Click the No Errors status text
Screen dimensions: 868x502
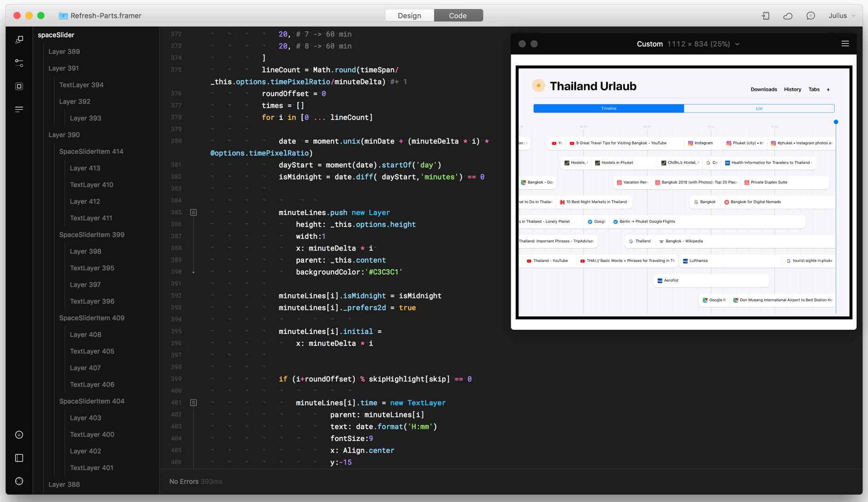184,481
